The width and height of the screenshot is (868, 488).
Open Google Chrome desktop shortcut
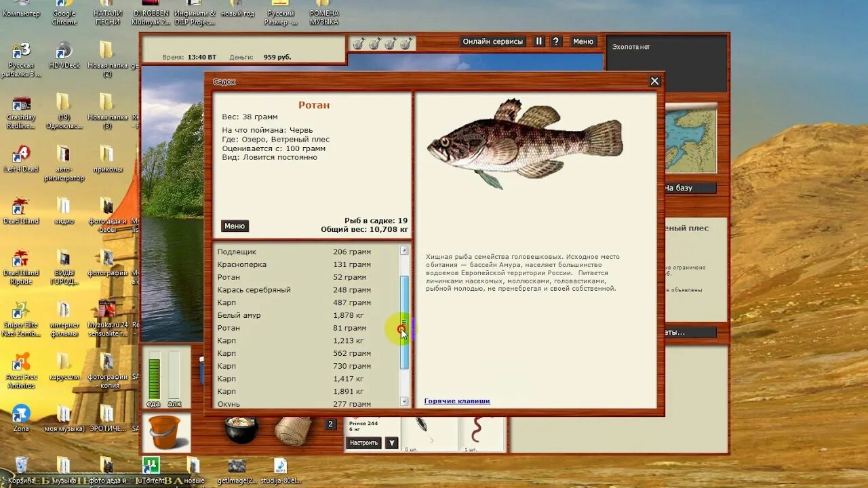64,12
